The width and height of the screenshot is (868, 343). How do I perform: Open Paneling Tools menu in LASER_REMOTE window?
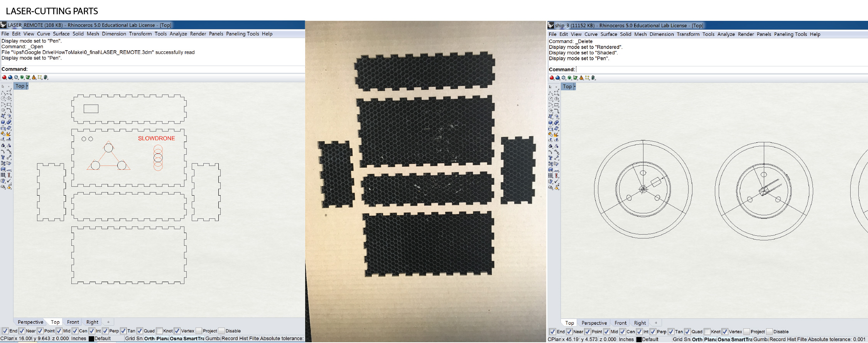243,34
